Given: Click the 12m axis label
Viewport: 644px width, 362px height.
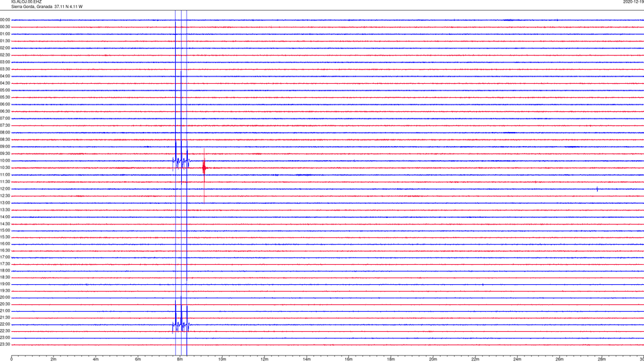Looking at the screenshot, I should [264, 359].
